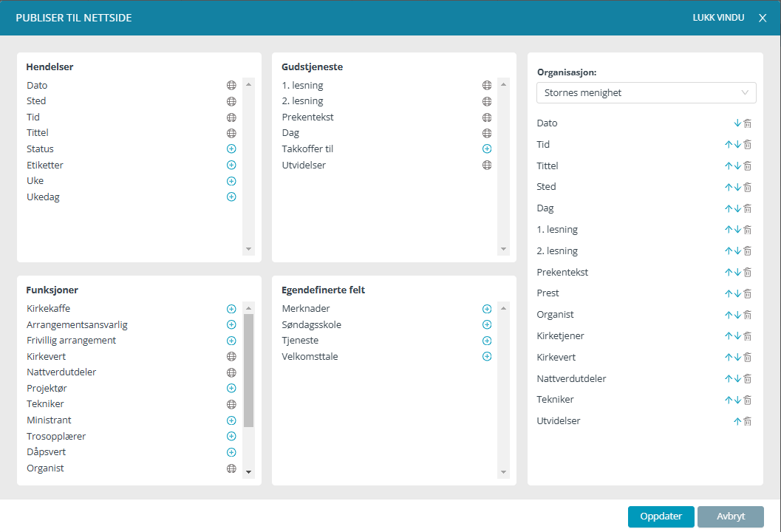Delete Prest from published list

(747, 293)
